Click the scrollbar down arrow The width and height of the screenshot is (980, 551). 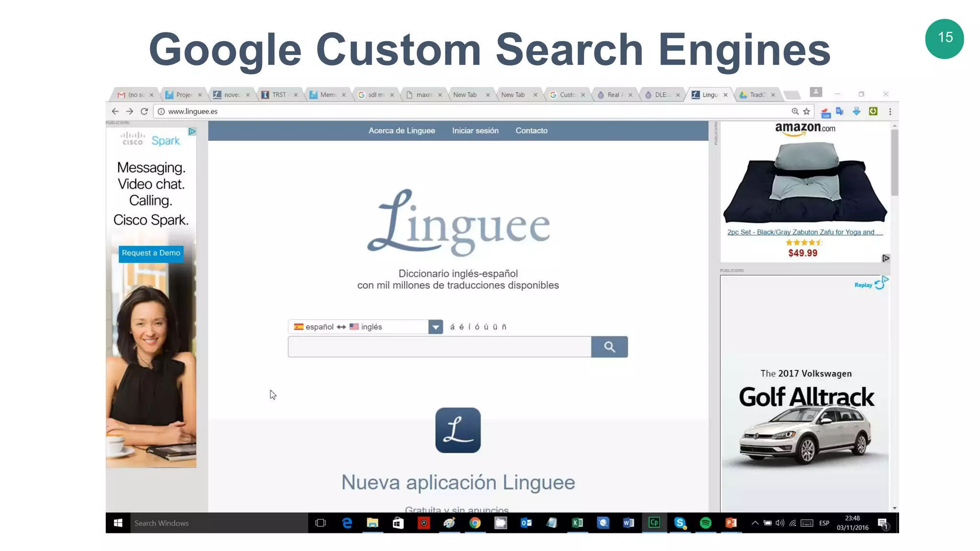(894, 508)
